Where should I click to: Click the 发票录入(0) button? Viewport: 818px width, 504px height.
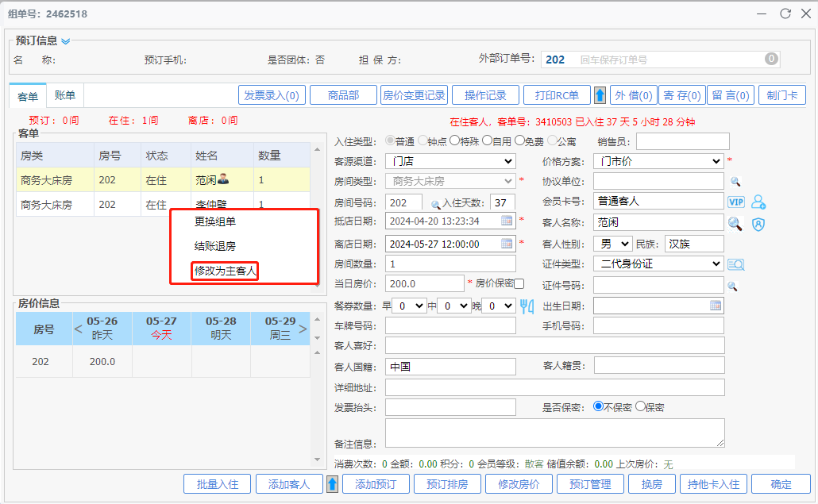click(x=272, y=95)
